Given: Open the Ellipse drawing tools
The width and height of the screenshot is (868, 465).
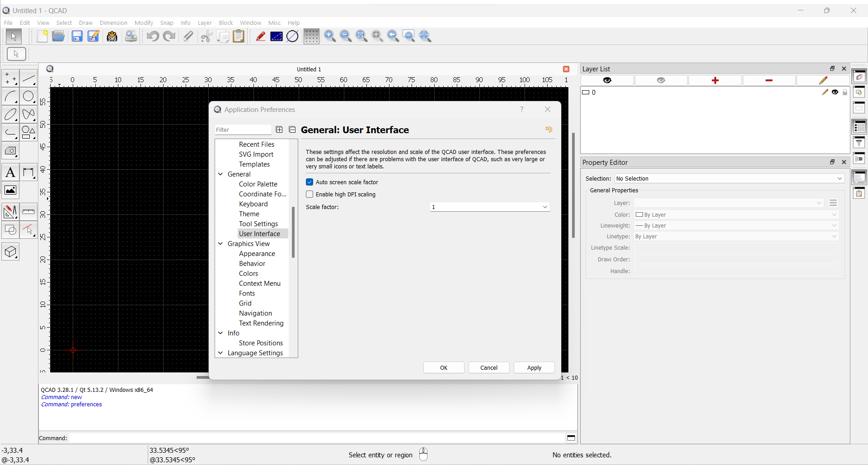Looking at the screenshot, I should tap(10, 114).
